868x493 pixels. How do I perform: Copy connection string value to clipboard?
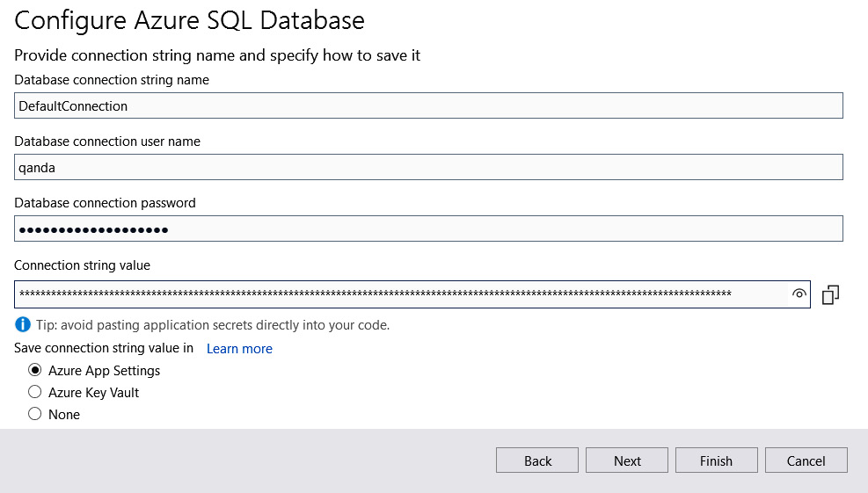pos(830,294)
